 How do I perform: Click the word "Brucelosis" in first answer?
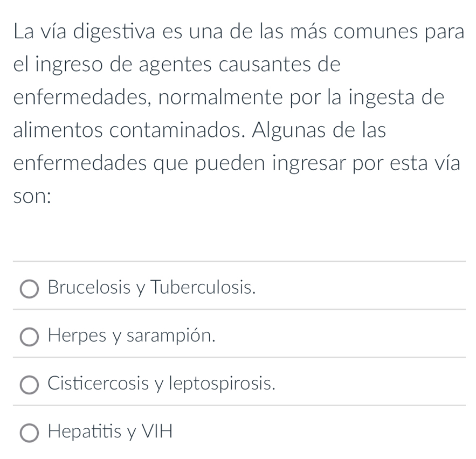coord(89,287)
